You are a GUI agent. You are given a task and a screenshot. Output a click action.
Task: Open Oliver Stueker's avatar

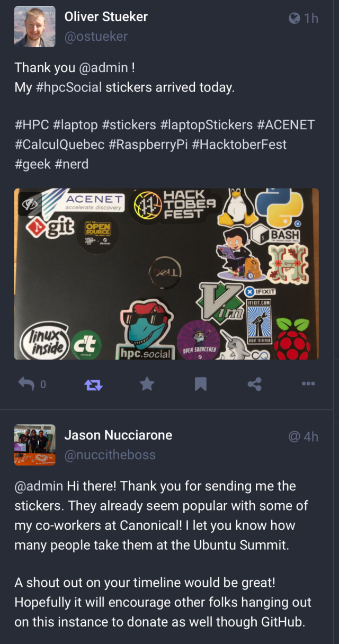(x=34, y=27)
